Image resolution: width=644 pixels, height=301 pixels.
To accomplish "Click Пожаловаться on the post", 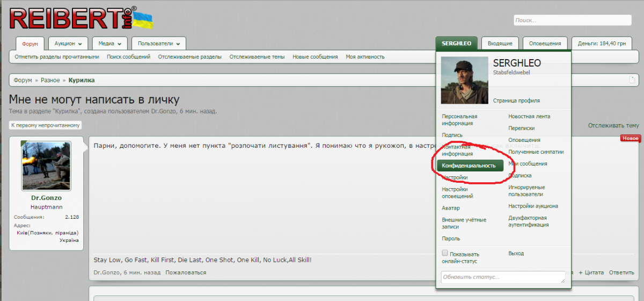I will pyautogui.click(x=186, y=273).
